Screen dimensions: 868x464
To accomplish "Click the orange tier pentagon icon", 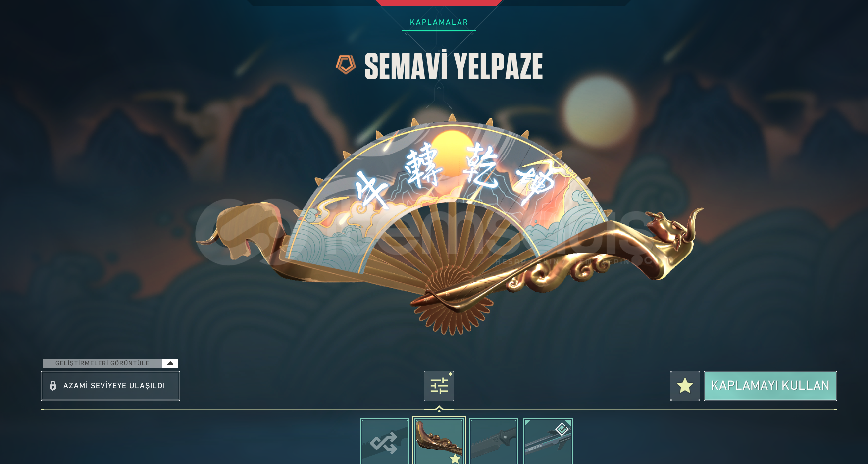I will [346, 65].
